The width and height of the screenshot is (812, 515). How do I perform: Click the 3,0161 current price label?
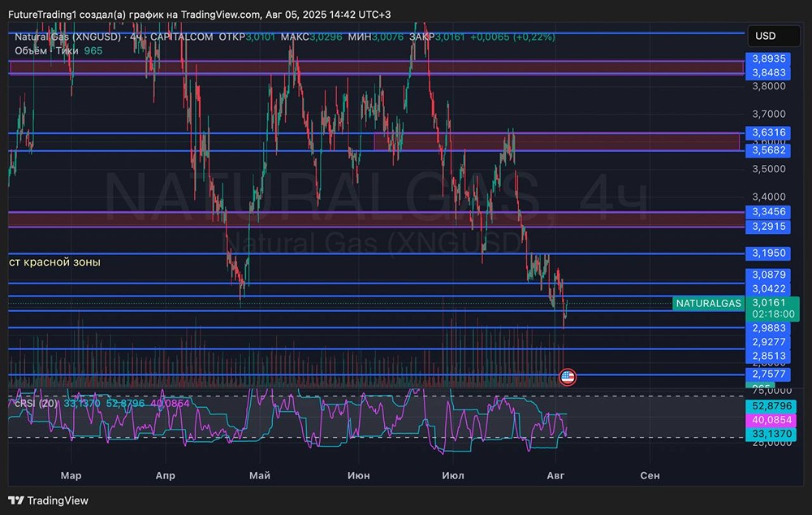coord(768,302)
